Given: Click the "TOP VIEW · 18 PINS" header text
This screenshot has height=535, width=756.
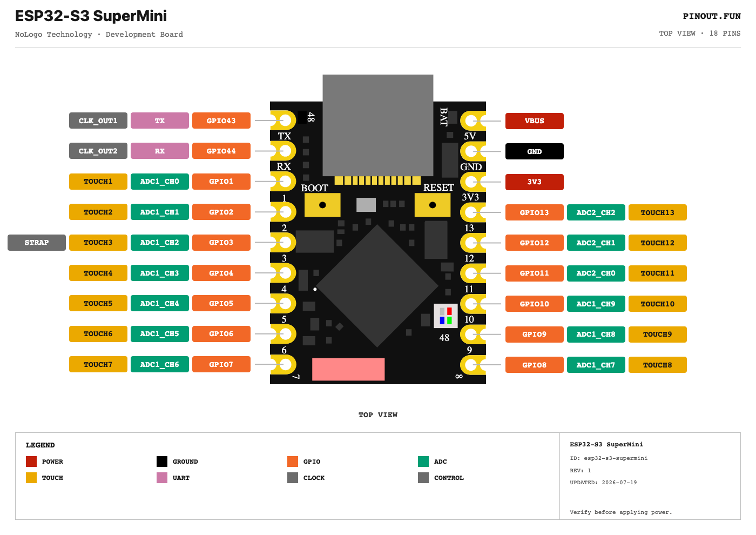Looking at the screenshot, I should 700,34.
